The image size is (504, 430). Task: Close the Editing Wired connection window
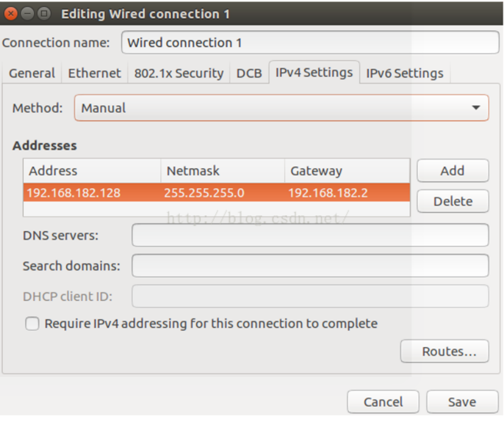(11, 14)
